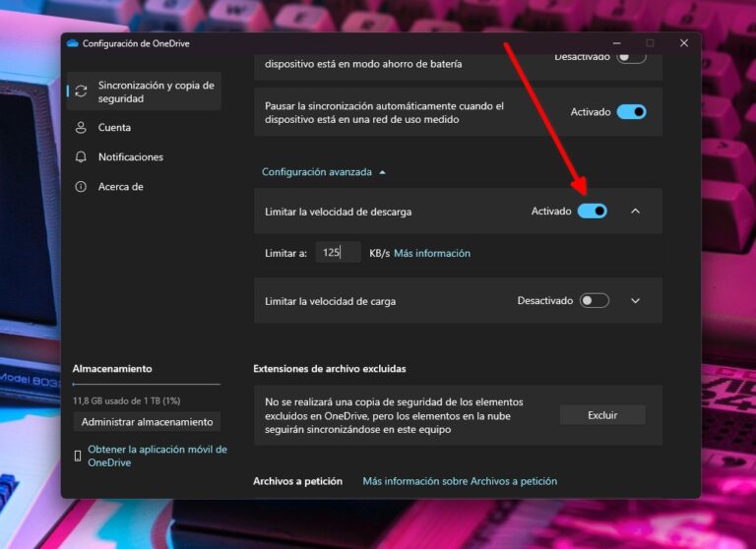Minimize the OneDrive settings window

tap(616, 43)
